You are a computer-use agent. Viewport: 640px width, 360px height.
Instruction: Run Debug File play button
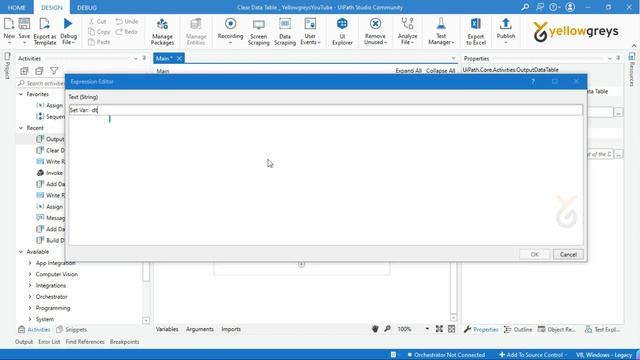(x=68, y=24)
